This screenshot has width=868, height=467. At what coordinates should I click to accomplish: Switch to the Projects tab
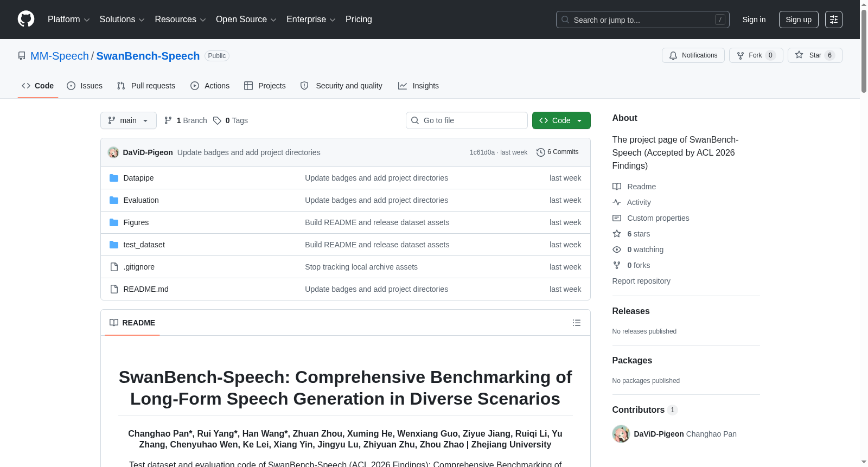tap(265, 86)
